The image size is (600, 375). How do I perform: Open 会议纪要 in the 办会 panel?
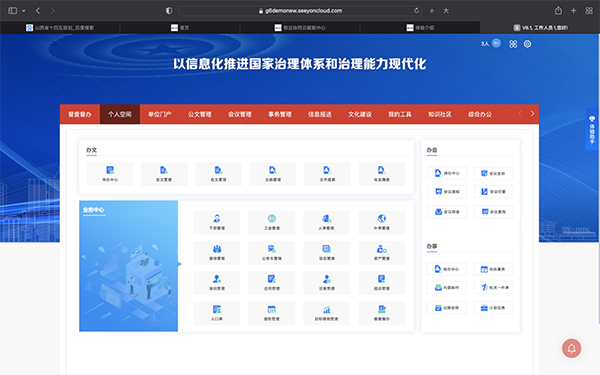(494, 191)
